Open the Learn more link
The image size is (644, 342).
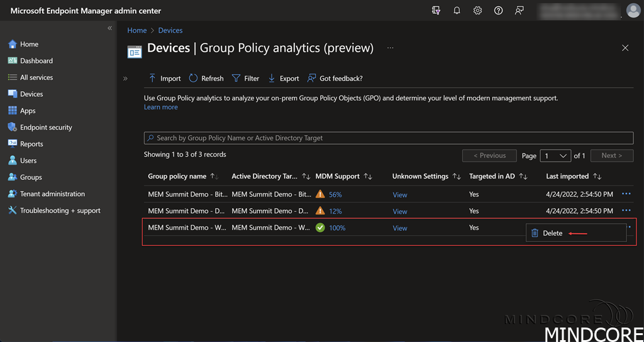(161, 108)
